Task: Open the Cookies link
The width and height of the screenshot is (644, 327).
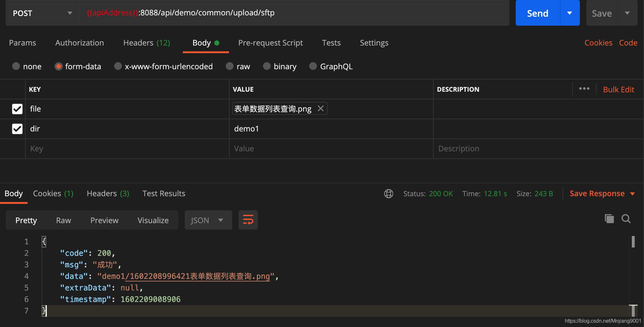Action: [x=598, y=43]
